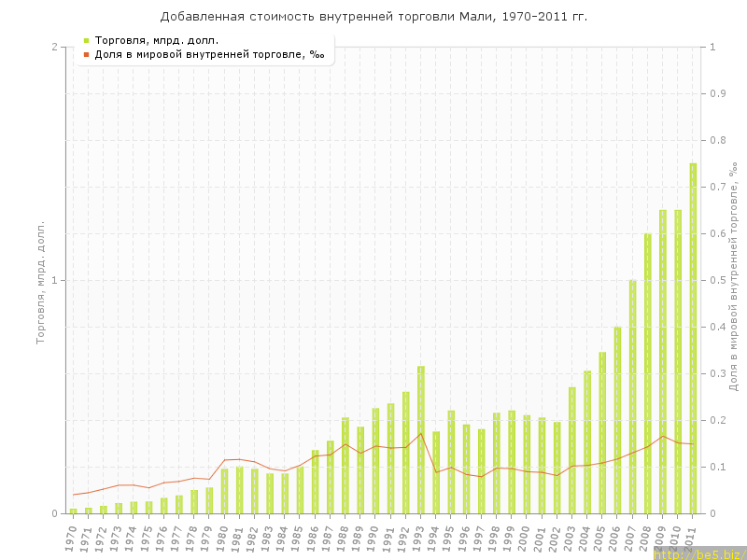Click the 1988 bar
This screenshot has height=560, width=747.
345,465
